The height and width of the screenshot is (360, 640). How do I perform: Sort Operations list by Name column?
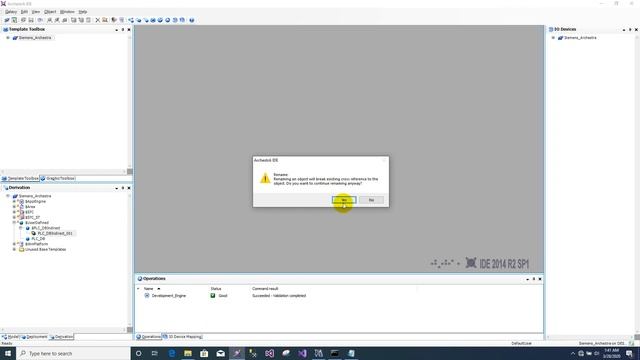pyautogui.click(x=149, y=289)
